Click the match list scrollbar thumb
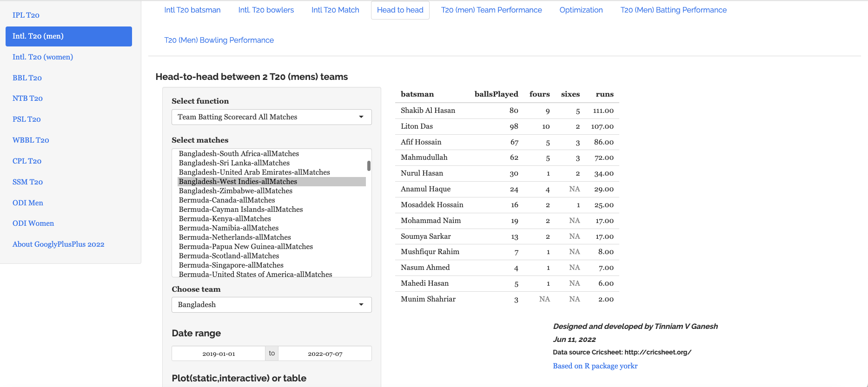The height and width of the screenshot is (387, 868). click(369, 166)
